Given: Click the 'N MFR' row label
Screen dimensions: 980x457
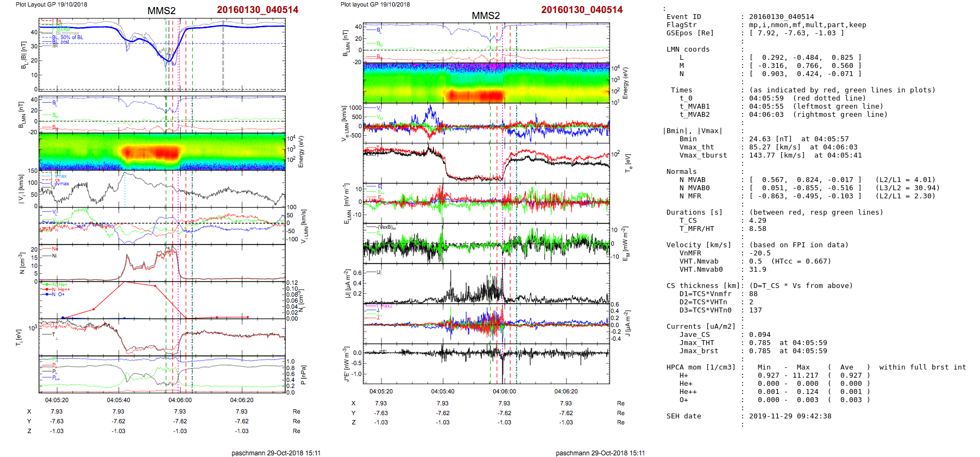Looking at the screenshot, I should 690,196.
